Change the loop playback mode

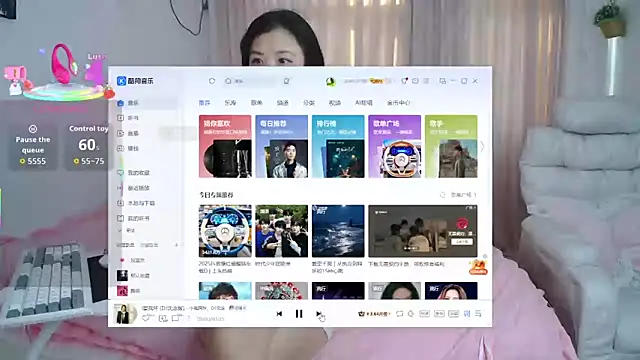click(400, 314)
